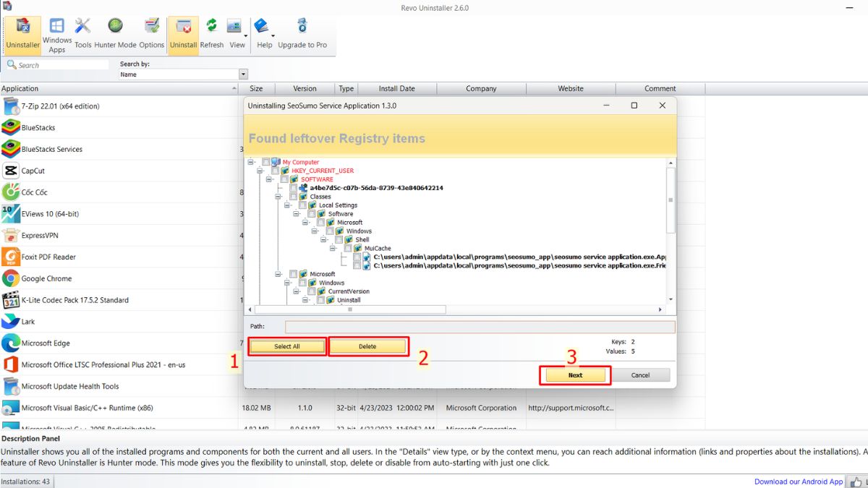Screen dimensions: 868x488
Task: Collapse the Classes tree node
Action: pyautogui.click(x=278, y=197)
